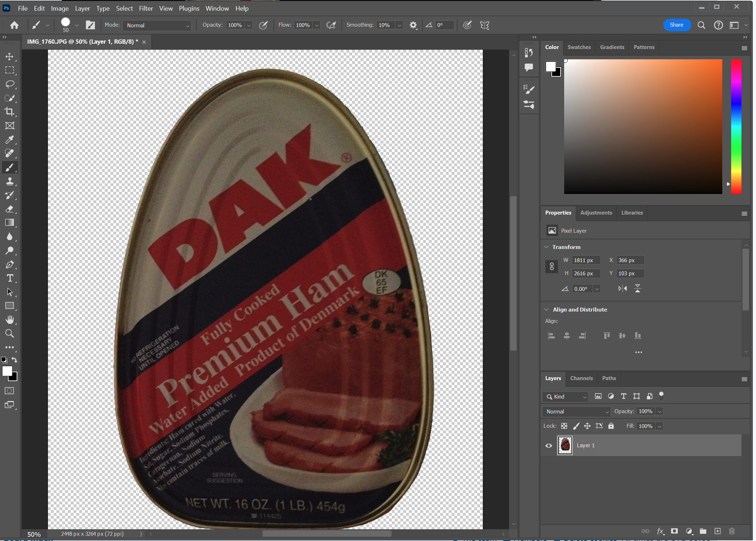
Task: Click the Share button
Action: pyautogui.click(x=676, y=25)
